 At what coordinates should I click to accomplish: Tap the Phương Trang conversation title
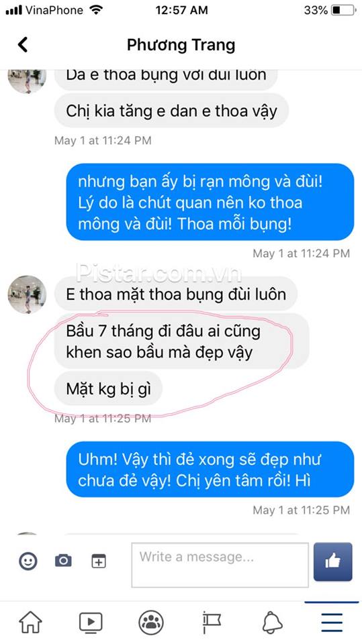pyautogui.click(x=181, y=44)
